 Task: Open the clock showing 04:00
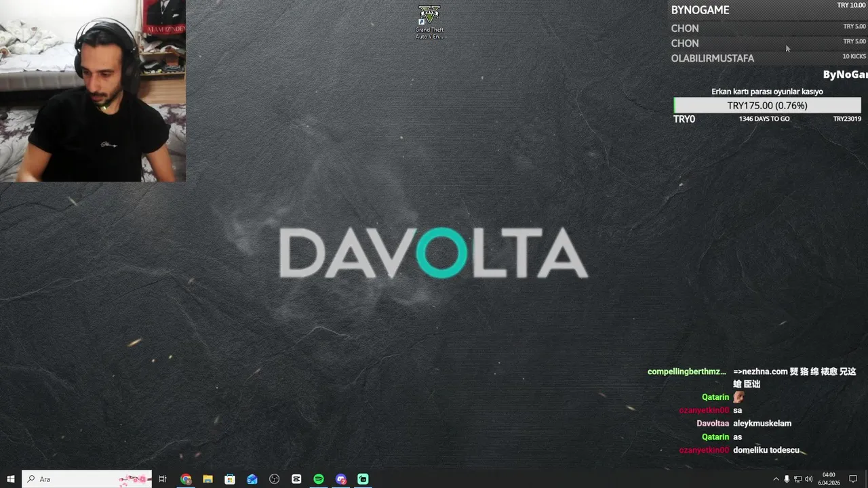829,479
